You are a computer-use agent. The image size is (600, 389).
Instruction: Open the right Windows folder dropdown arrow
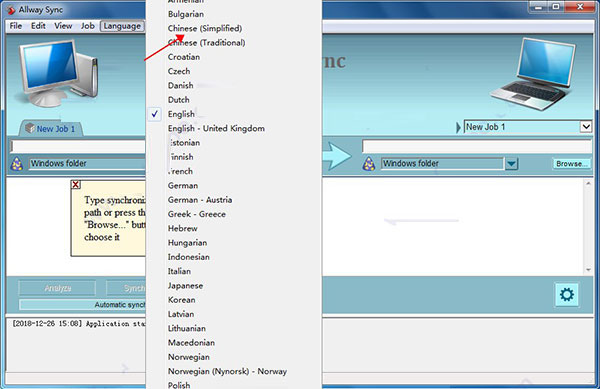tap(511, 164)
